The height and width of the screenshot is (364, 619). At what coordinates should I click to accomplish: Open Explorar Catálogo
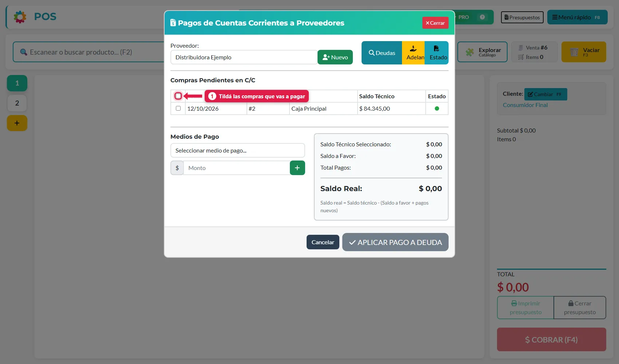pyautogui.click(x=482, y=52)
